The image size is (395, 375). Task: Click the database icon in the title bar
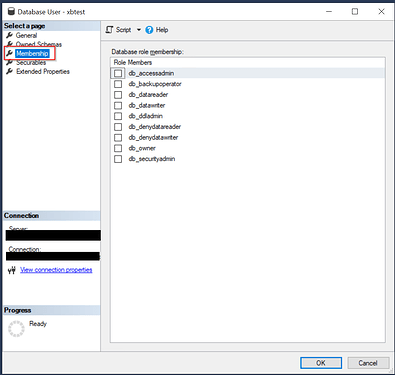(x=11, y=12)
